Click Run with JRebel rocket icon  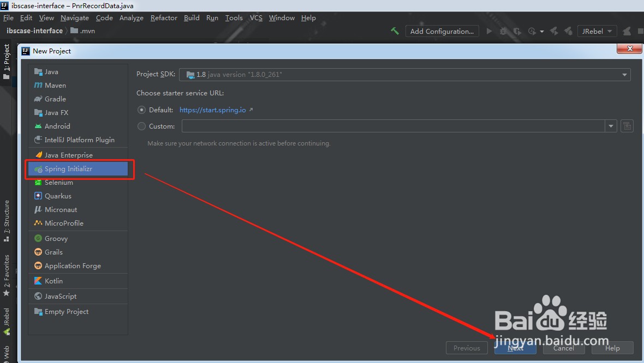554,31
